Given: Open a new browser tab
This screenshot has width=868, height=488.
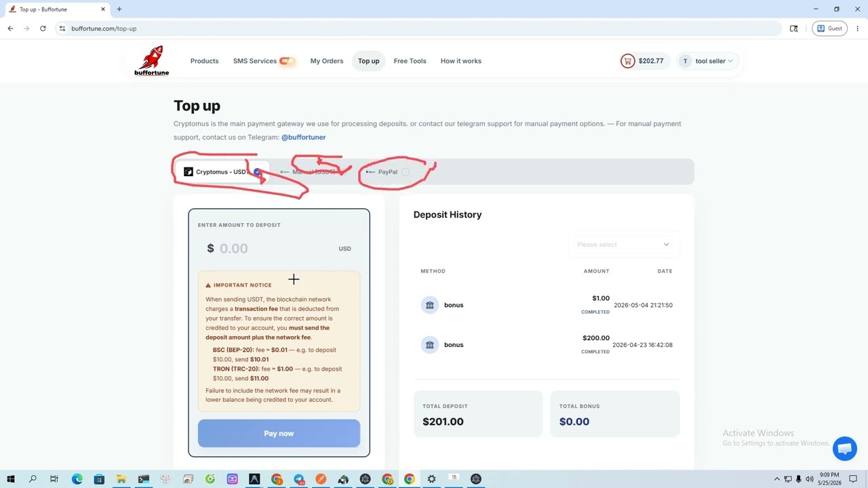Looking at the screenshot, I should click(x=119, y=9).
